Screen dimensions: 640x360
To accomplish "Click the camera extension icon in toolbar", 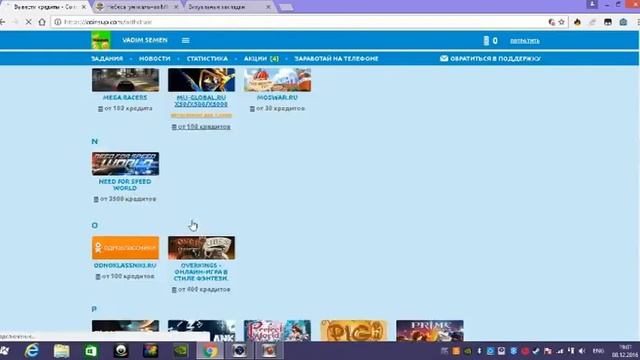I will click(623, 22).
